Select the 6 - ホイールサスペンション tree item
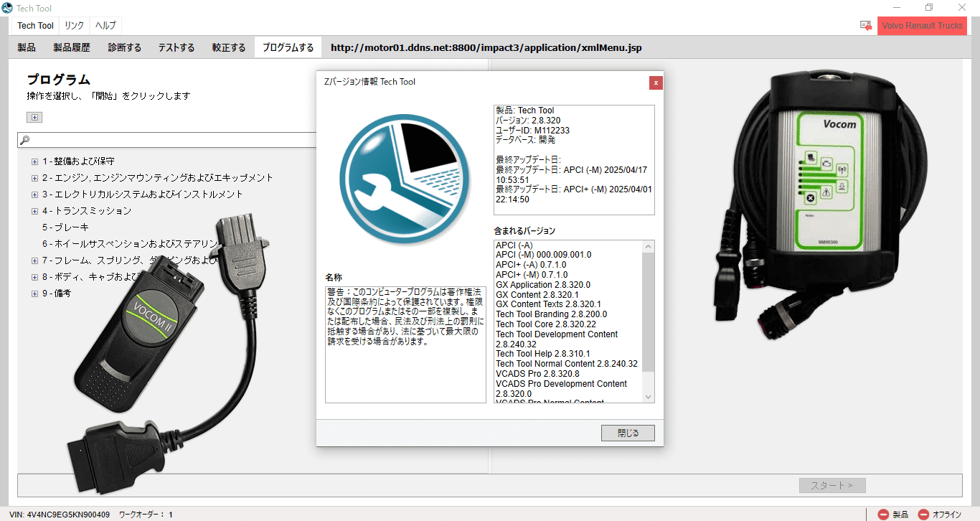This screenshot has width=980, height=521. coord(129,244)
